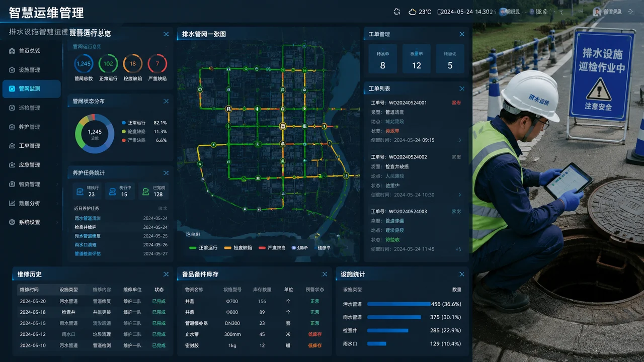Click red 严重缺陷 6.6% legend dot
Image resolution: width=644 pixels, height=362 pixels.
pyautogui.click(x=124, y=140)
